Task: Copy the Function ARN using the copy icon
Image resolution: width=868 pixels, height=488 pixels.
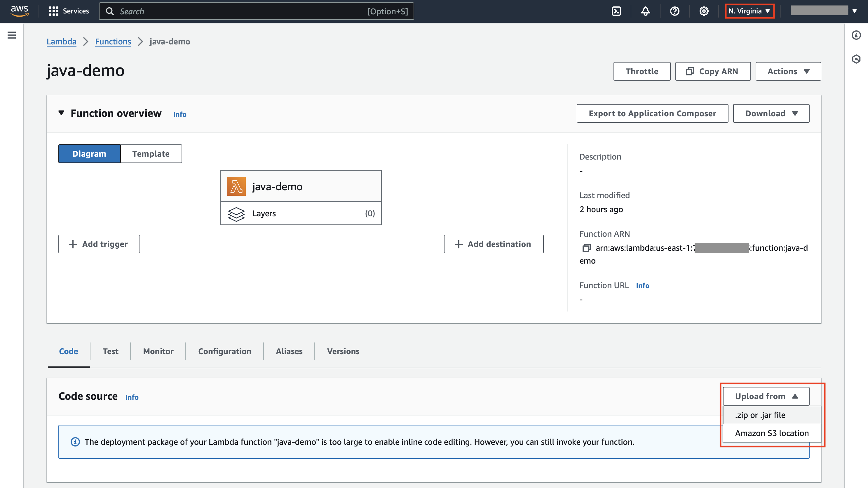Action: click(587, 248)
